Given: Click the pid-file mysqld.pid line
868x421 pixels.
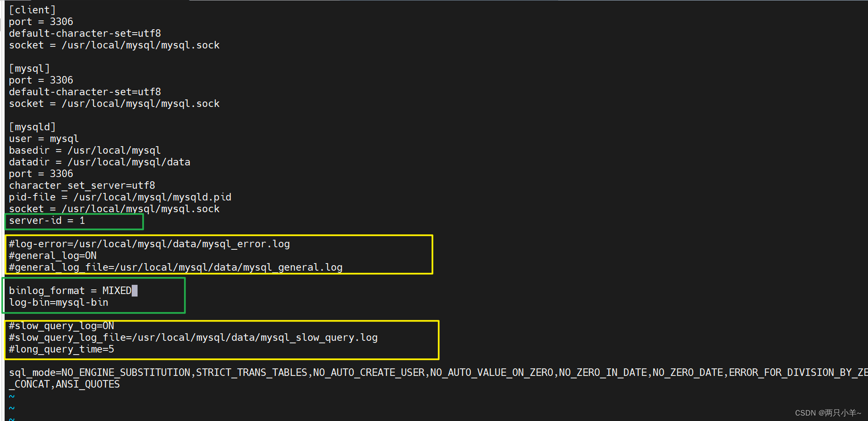Looking at the screenshot, I should 120,197.
